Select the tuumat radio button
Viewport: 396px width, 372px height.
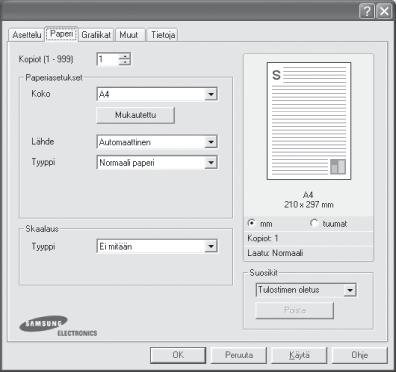click(x=314, y=223)
